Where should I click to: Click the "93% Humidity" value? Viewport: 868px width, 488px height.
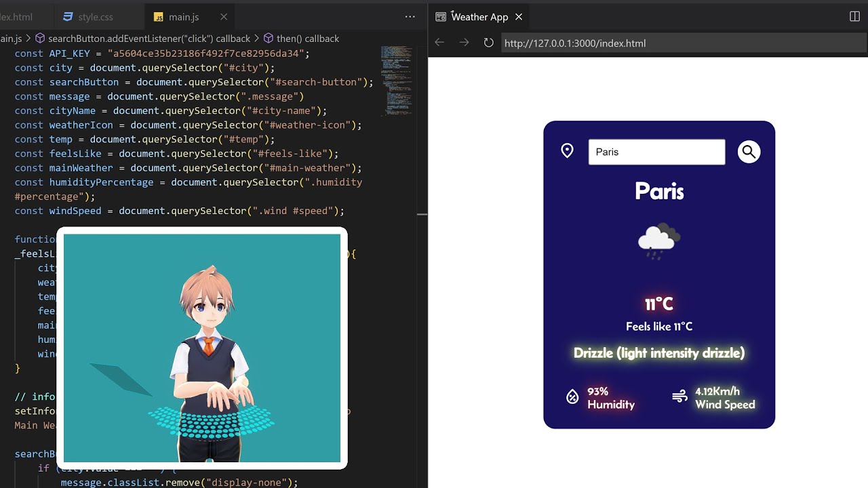coord(611,398)
